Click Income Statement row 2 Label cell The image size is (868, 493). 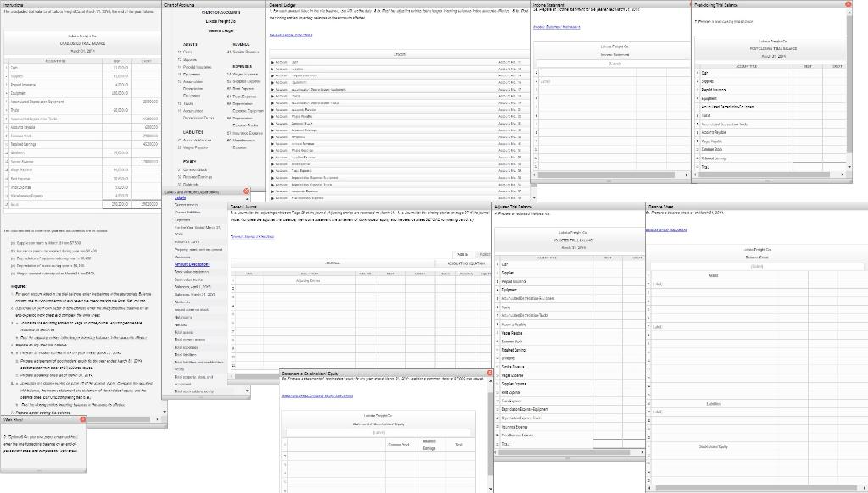point(587,81)
